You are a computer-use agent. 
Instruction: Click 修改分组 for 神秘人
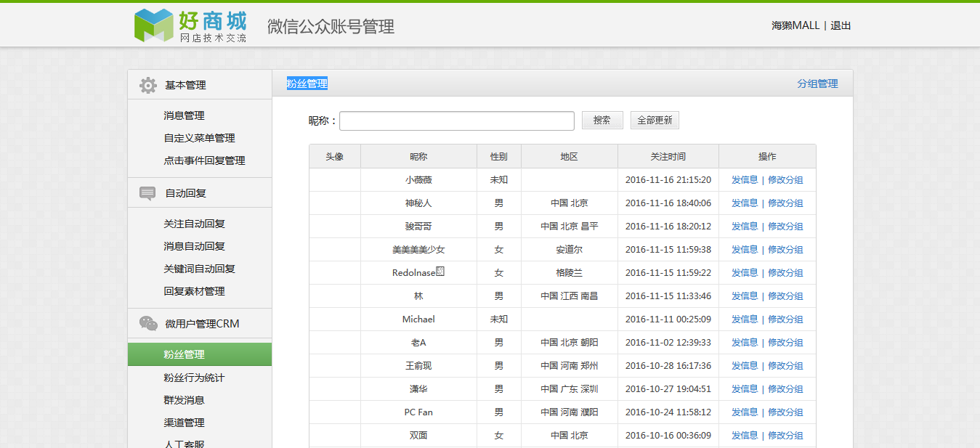pos(785,203)
